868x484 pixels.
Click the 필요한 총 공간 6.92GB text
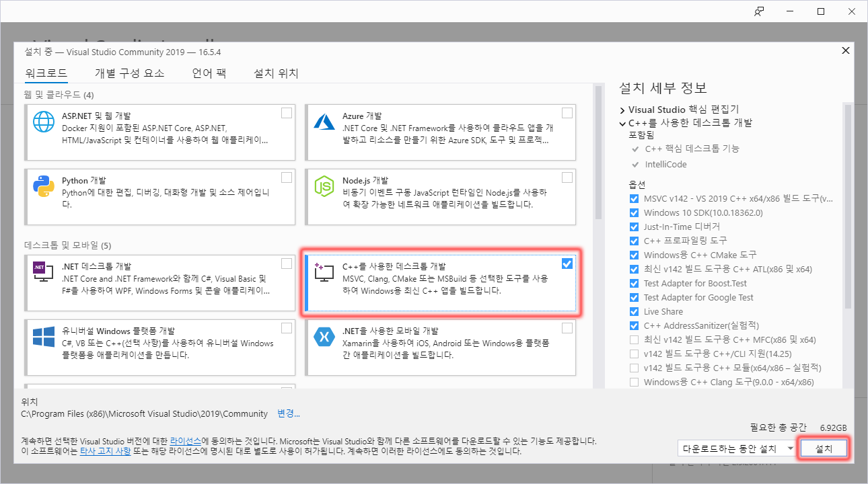pyautogui.click(x=799, y=428)
